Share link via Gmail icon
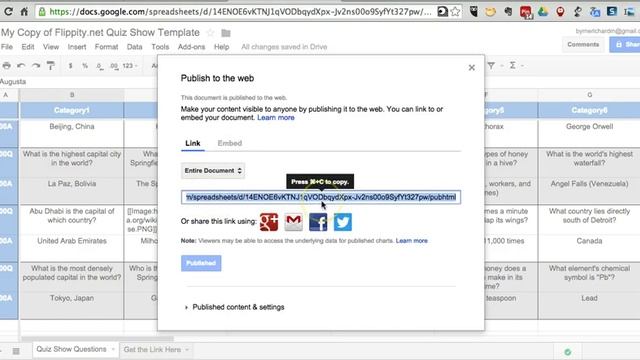640x360 pixels. point(293,222)
